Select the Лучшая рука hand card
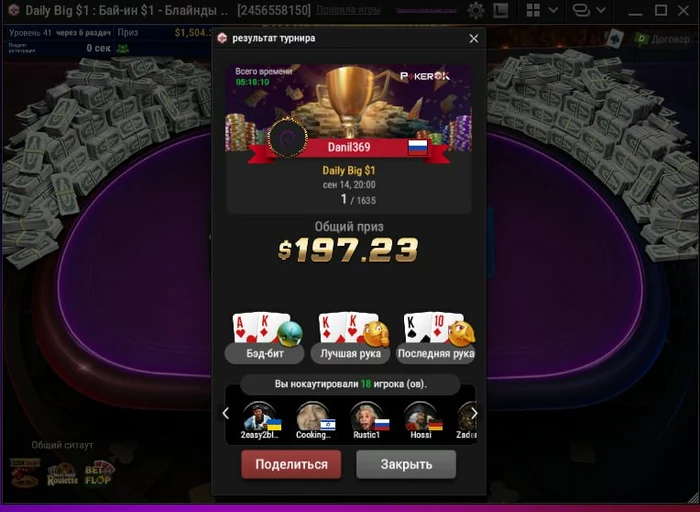This screenshot has height=512, width=700. 350,338
